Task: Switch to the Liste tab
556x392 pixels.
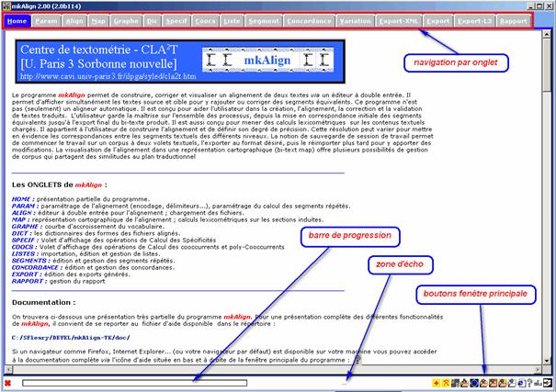Action: pos(232,21)
